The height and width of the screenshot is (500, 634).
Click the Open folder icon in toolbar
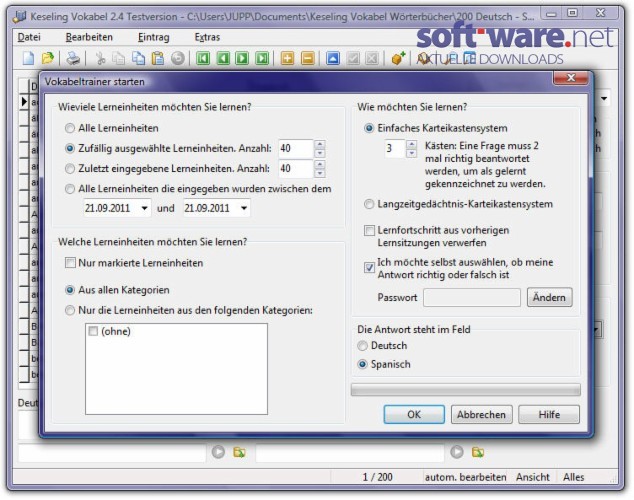coord(48,59)
